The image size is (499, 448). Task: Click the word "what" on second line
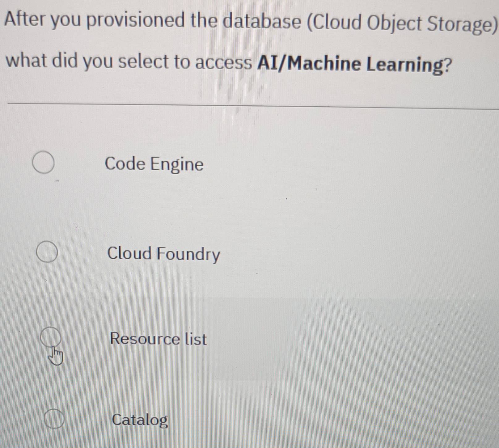tap(26, 60)
